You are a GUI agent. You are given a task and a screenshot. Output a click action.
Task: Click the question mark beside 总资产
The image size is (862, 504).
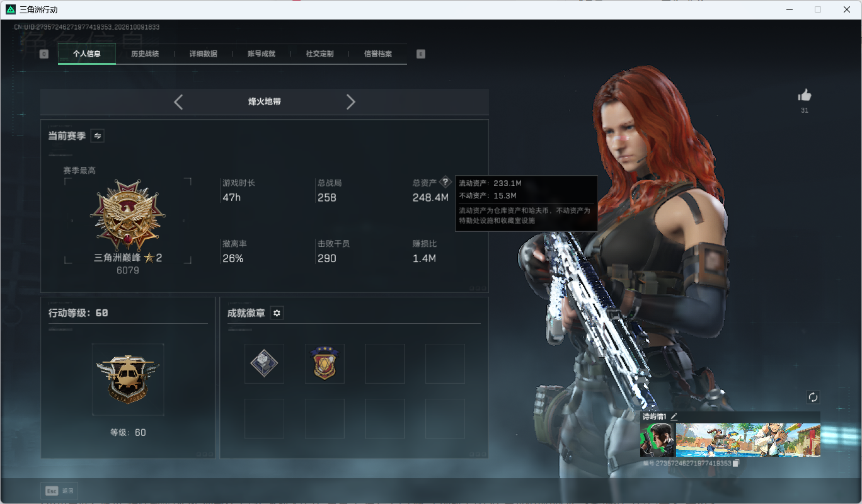pyautogui.click(x=445, y=182)
